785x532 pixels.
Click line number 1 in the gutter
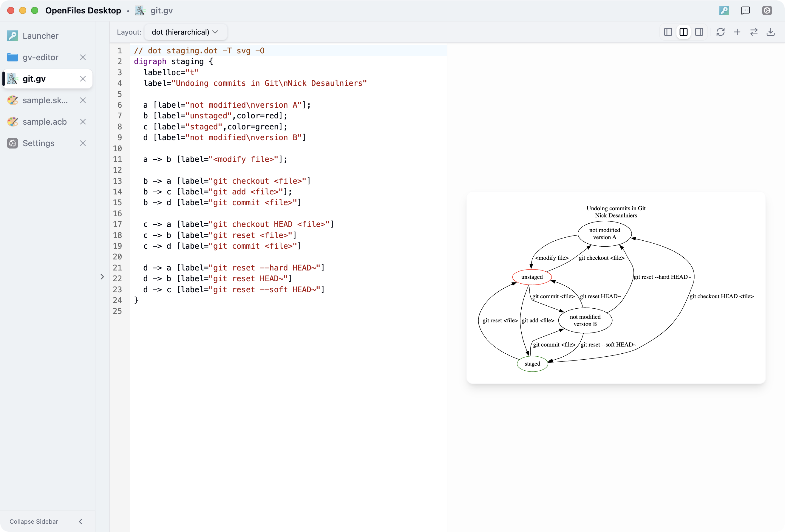(120, 51)
